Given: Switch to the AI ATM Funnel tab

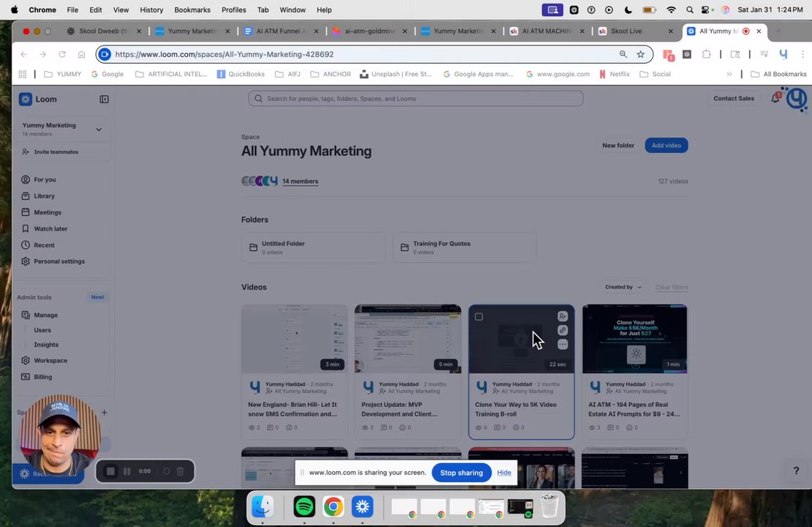Looking at the screenshot, I should tap(282, 31).
